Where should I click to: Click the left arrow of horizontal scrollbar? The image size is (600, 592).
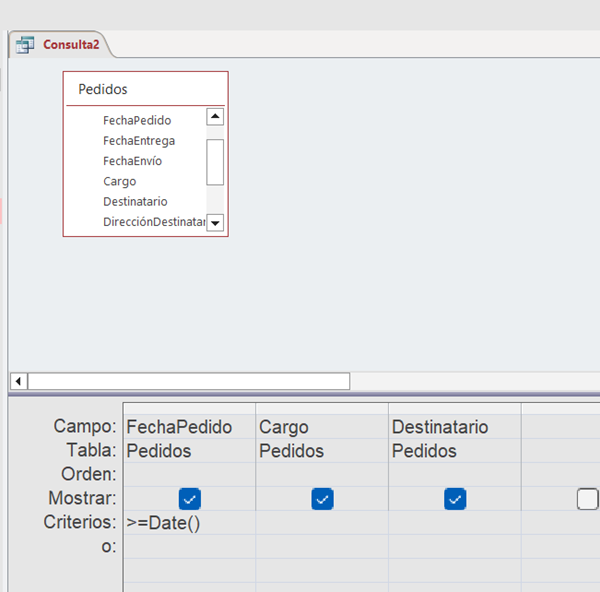pyautogui.click(x=18, y=381)
